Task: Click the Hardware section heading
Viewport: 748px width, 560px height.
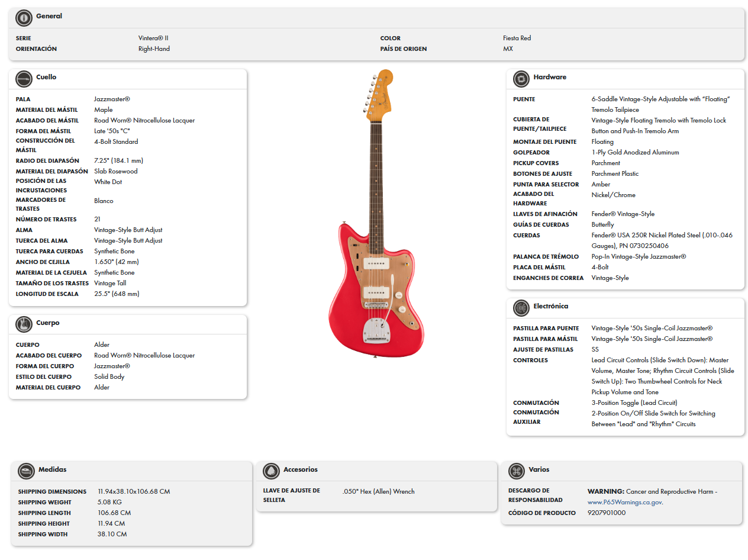Action: pyautogui.click(x=550, y=77)
